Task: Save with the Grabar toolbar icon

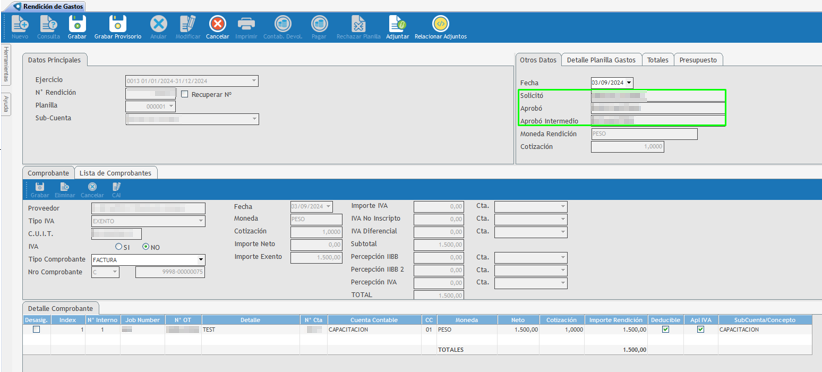Action: coord(77,24)
